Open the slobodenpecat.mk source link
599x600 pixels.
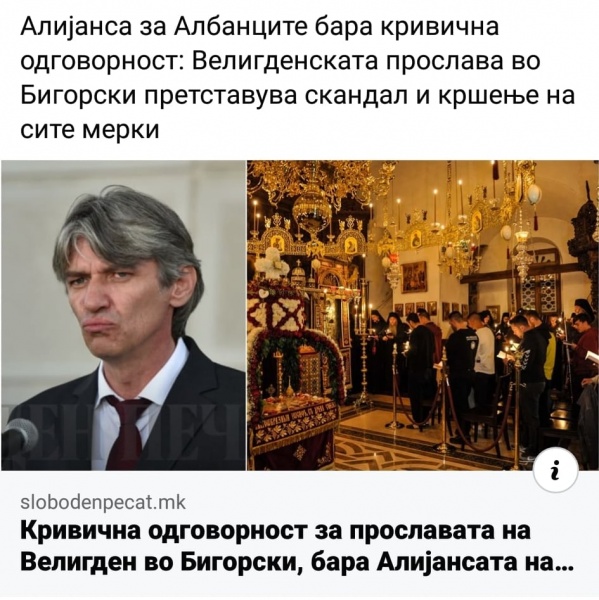click(103, 502)
